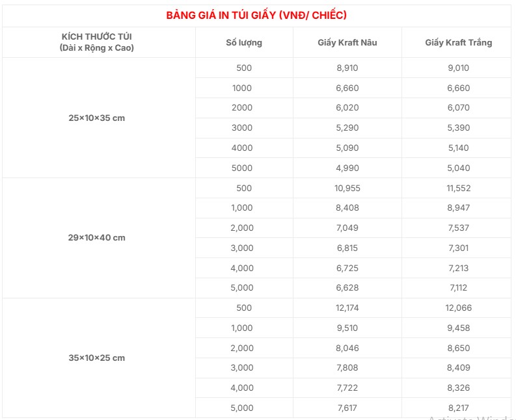Click the 29×10×40 cm size cell

pos(96,238)
